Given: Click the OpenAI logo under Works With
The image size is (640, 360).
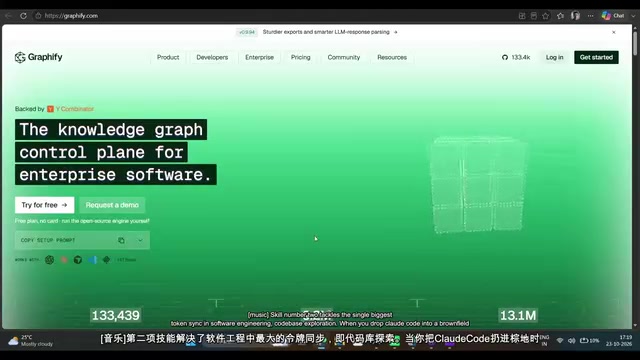Looking at the screenshot, I should pos(49,260).
